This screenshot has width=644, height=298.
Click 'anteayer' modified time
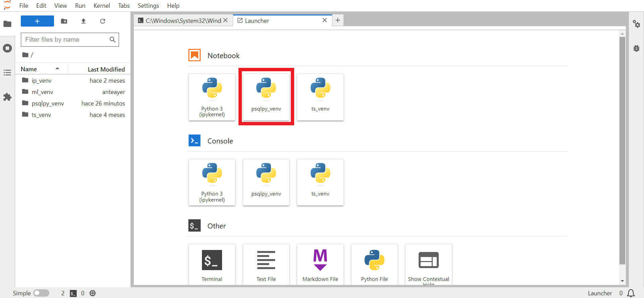coord(114,92)
